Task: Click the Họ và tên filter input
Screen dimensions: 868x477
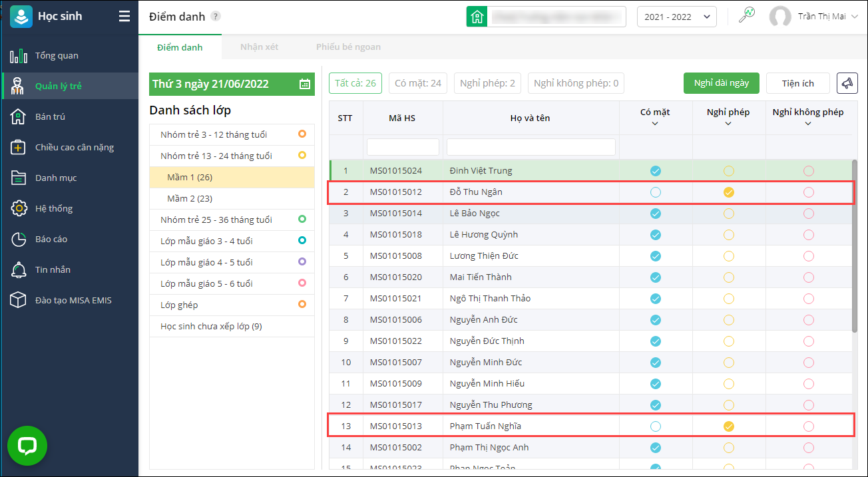Action: 531,147
